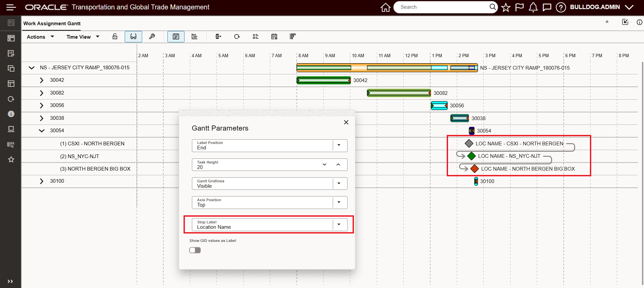Expand row 30042
The height and width of the screenshot is (288, 644).
tap(41, 80)
